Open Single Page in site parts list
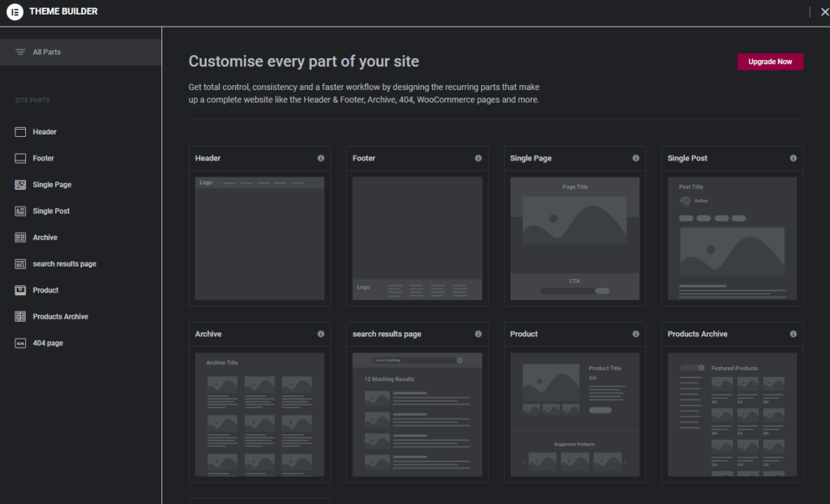 pos(52,185)
